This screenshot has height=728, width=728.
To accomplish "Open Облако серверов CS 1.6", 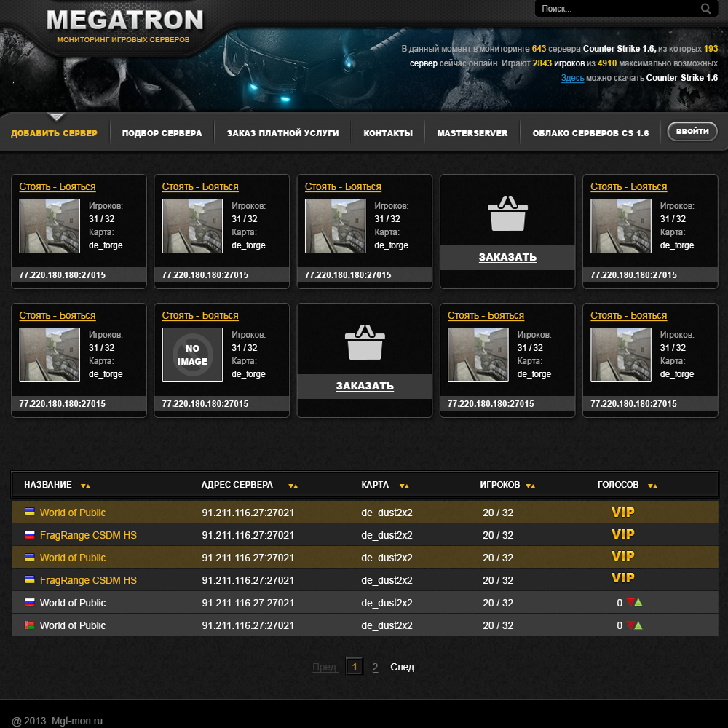I will pos(590,133).
